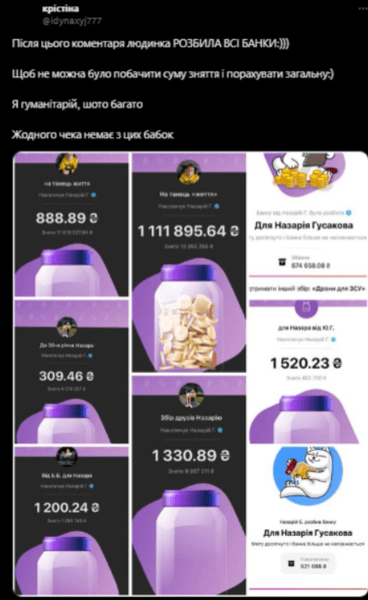Click the cat with gold coins illustration
The image size is (368, 600).
(x=304, y=173)
